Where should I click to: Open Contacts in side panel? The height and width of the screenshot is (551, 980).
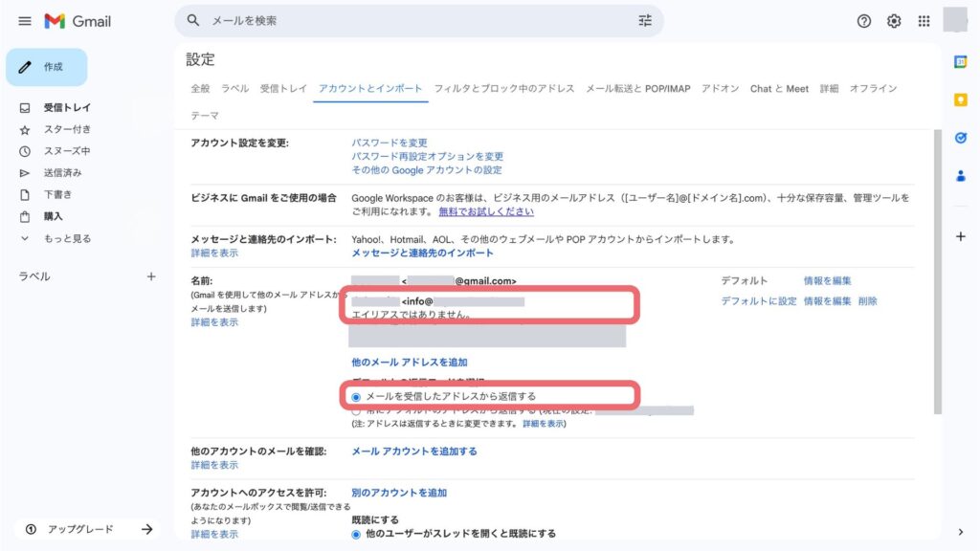click(961, 176)
